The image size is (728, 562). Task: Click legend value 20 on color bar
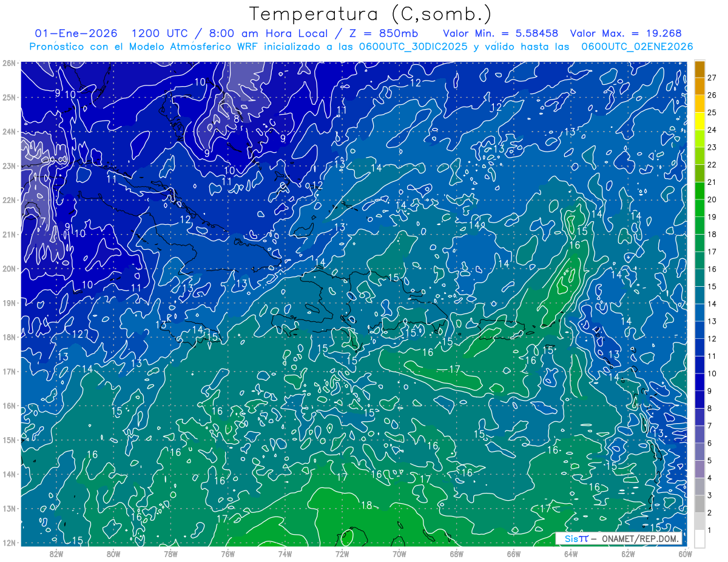click(712, 199)
